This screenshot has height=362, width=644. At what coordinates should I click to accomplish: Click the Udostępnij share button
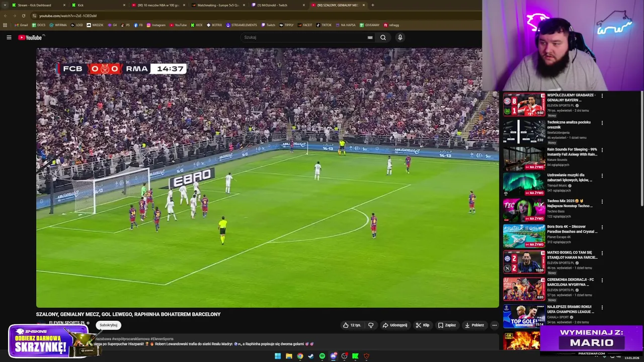[x=395, y=325]
